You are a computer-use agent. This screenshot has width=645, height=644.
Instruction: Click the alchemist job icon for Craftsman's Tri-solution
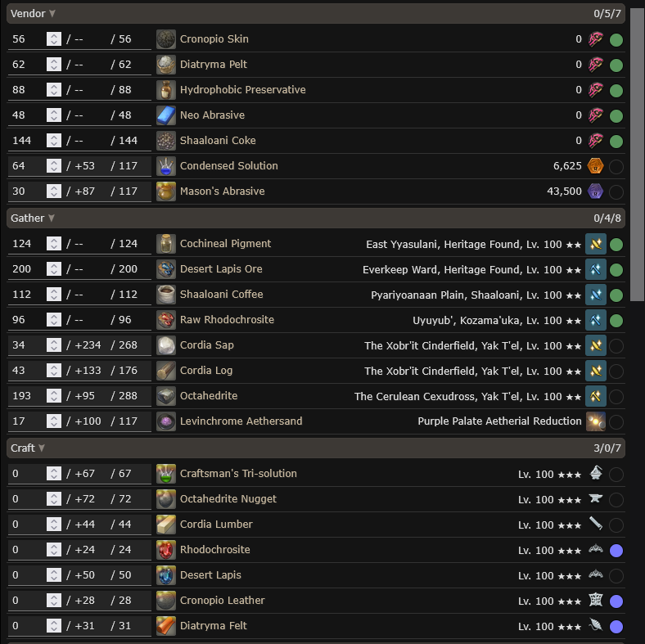tap(596, 473)
